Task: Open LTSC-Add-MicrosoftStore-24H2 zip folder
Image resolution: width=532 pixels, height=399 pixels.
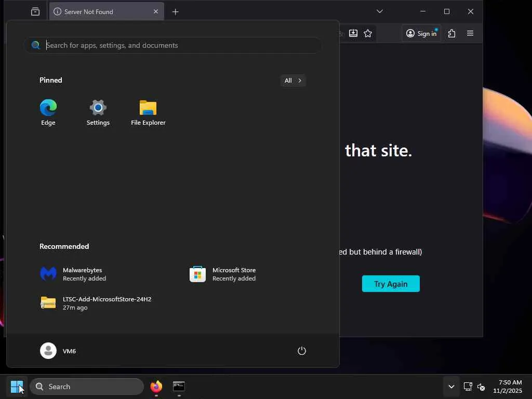Action: (96, 303)
